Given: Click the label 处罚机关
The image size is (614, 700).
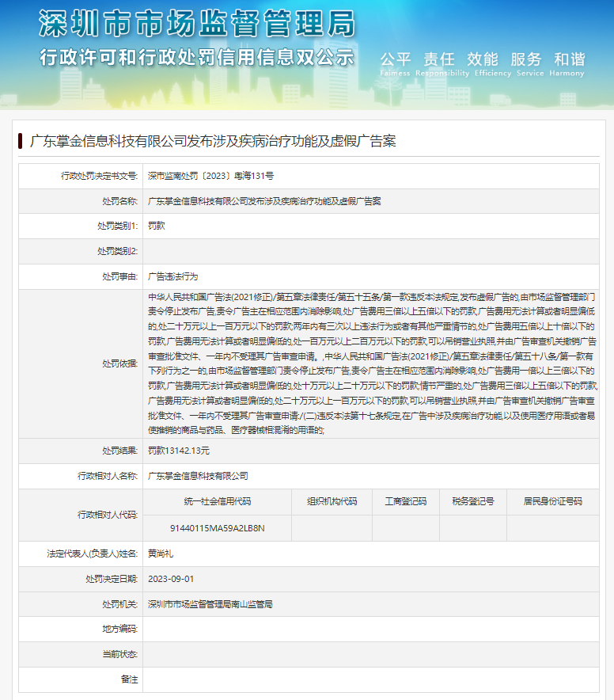Looking at the screenshot, I should [x=119, y=604].
